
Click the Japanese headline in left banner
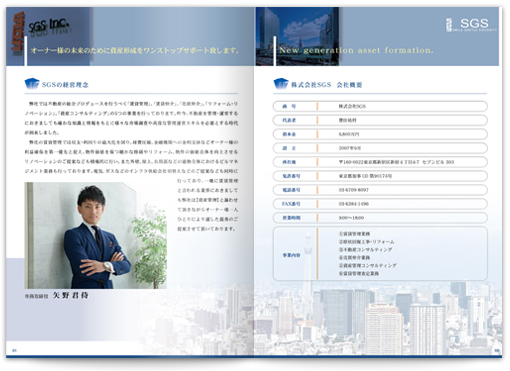point(135,50)
